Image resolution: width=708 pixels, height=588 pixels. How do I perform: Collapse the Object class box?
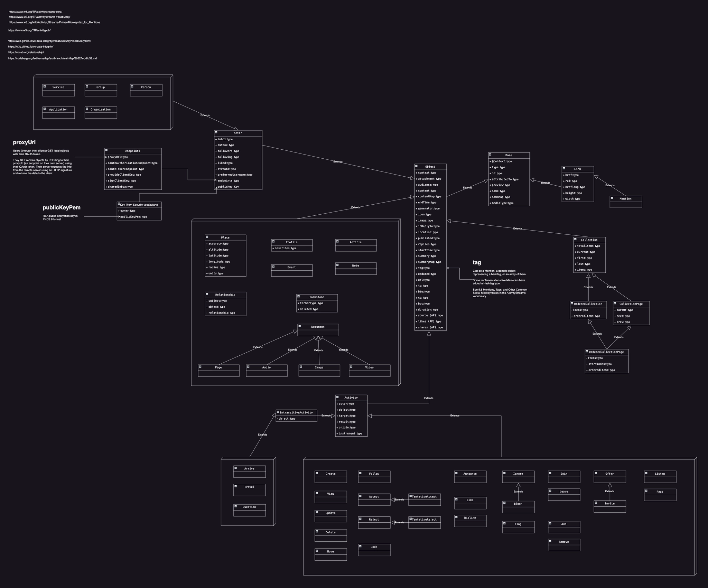click(417, 166)
